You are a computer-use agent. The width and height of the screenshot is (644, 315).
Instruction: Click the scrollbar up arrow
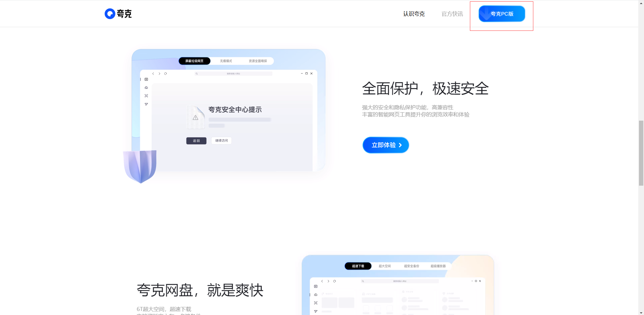point(641,3)
